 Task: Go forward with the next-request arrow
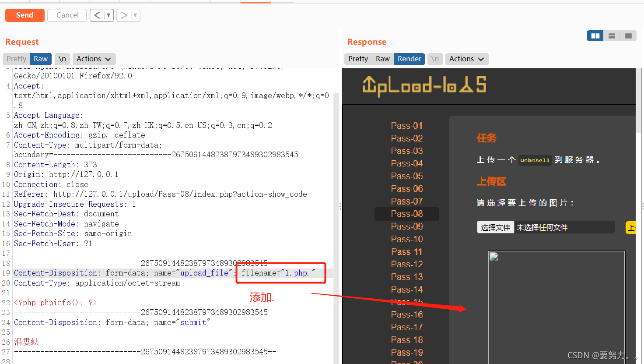(124, 15)
